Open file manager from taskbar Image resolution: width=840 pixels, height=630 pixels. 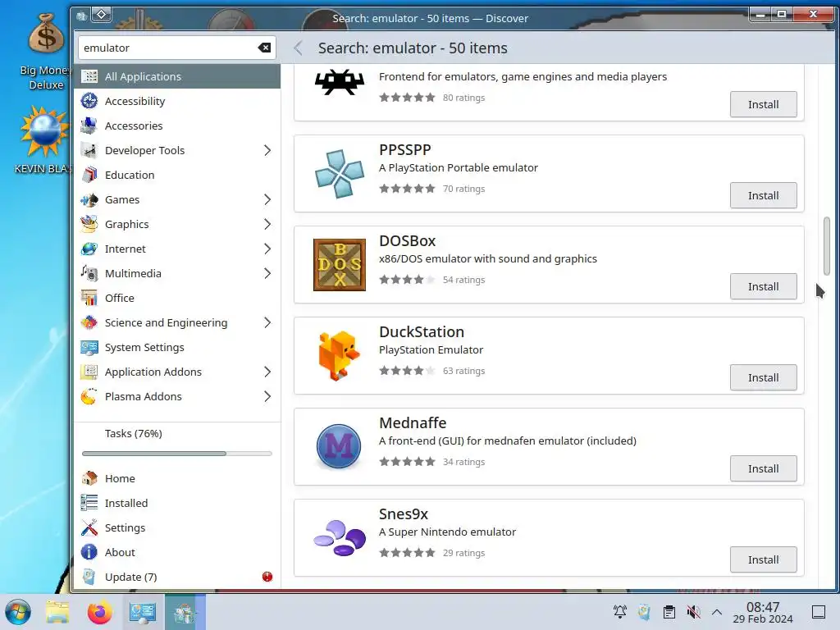pyautogui.click(x=57, y=612)
